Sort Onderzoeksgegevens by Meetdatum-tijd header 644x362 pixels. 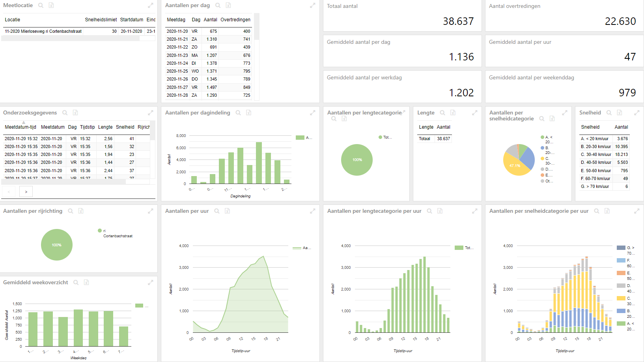pos(21,127)
